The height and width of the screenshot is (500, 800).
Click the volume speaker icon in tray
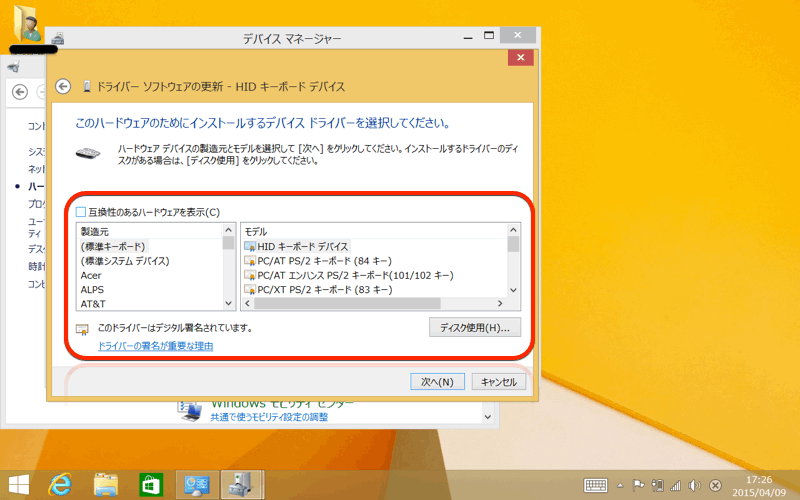click(694, 485)
